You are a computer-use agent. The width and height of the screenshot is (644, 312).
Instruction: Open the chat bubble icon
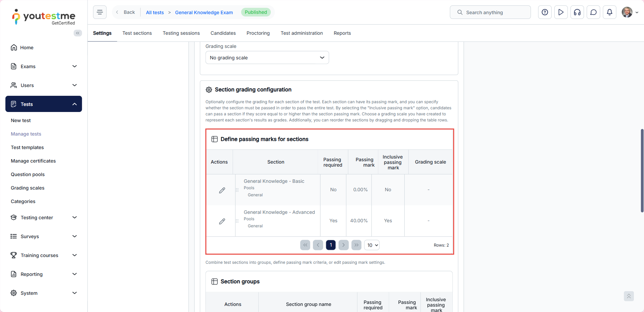[593, 12]
